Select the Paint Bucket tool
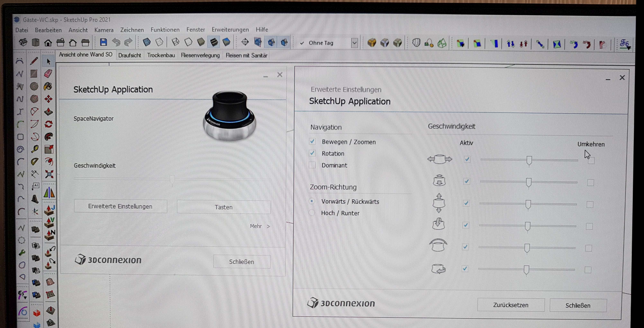Screen dimensions: 644x328 click(48, 86)
